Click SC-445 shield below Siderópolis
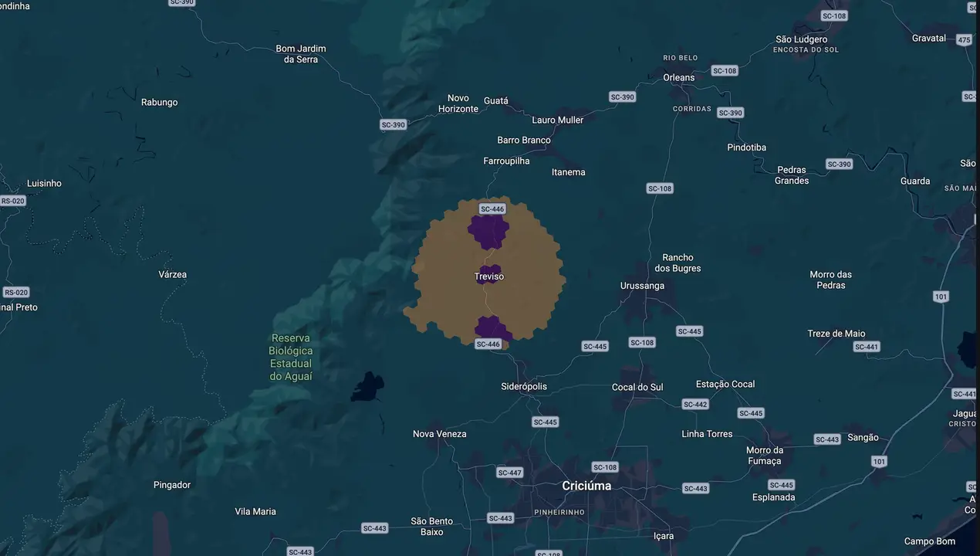The height and width of the screenshot is (556, 980). tap(545, 422)
